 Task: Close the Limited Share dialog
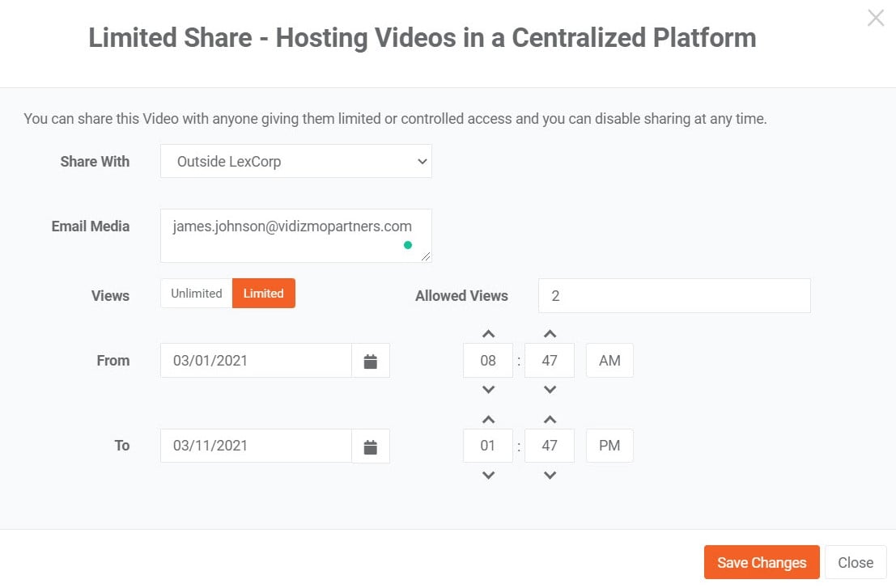tap(855, 561)
